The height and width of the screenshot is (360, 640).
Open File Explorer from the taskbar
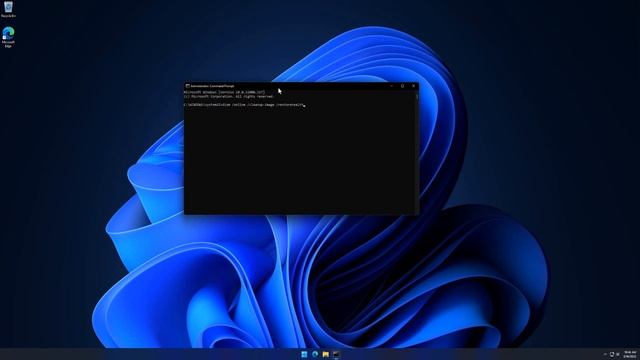click(x=325, y=354)
